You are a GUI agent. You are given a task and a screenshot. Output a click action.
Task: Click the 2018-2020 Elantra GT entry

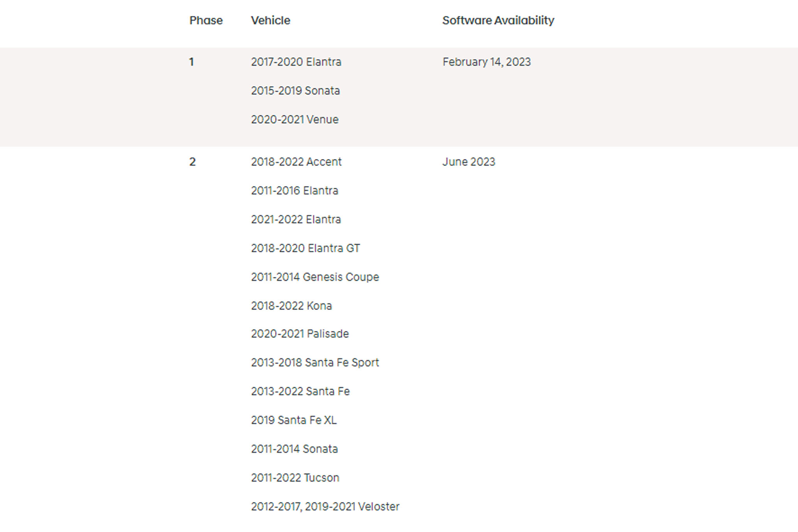click(305, 248)
